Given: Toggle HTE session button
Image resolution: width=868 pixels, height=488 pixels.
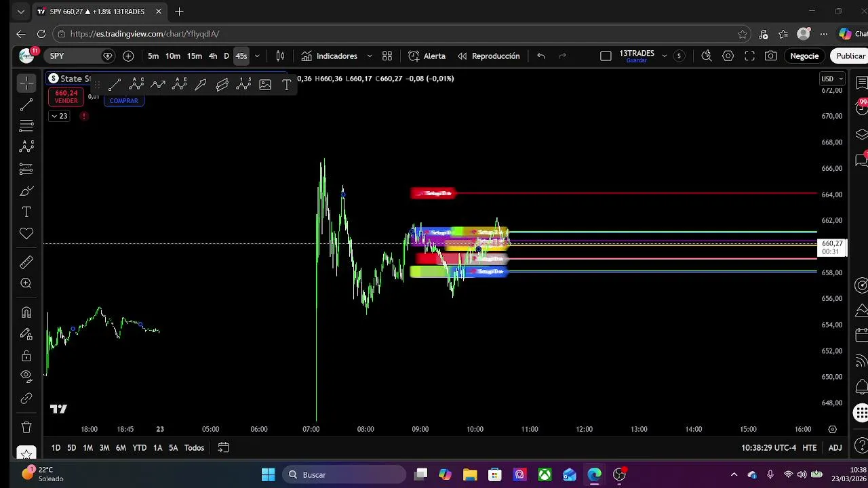Looking at the screenshot, I should coord(810,447).
